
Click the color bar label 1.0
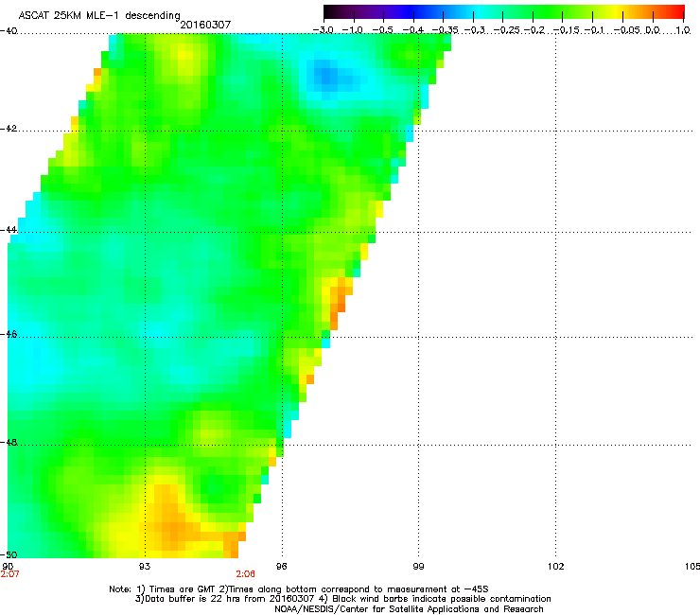click(x=683, y=30)
